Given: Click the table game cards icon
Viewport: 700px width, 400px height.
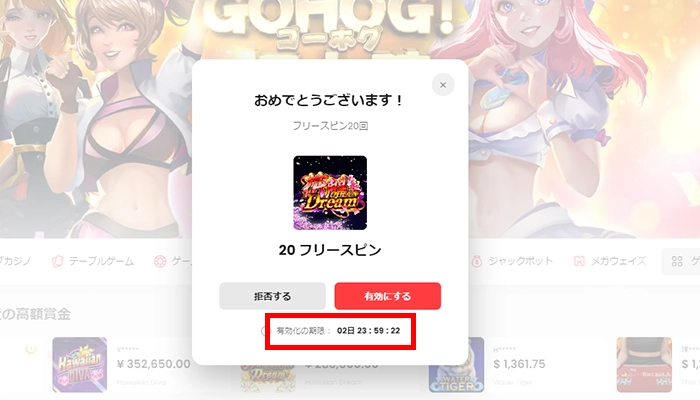Looking at the screenshot, I should tap(58, 261).
